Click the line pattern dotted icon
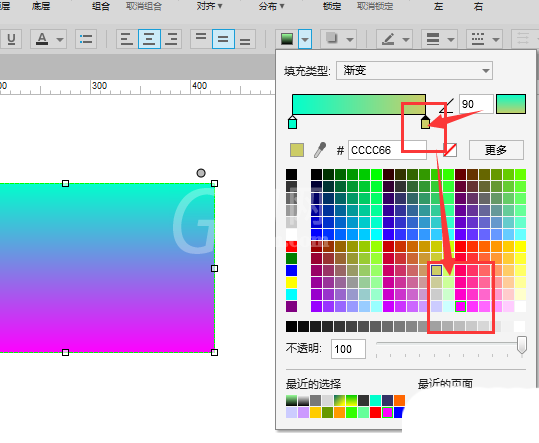Viewport: 539px width, 443px height. pos(477,39)
